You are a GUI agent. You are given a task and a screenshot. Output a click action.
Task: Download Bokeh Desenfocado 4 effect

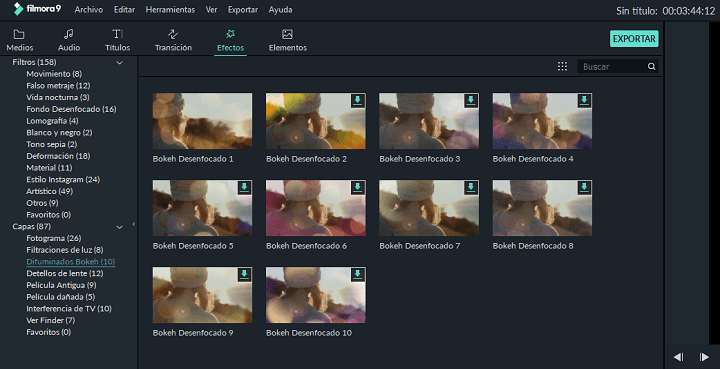click(584, 101)
